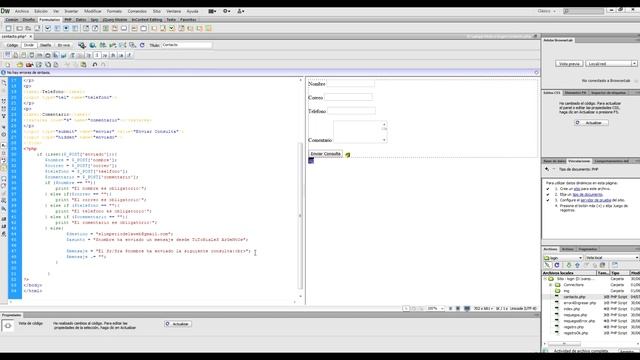Insert a Checkbox form element
The width and height of the screenshot is (640, 360).
(48, 29)
